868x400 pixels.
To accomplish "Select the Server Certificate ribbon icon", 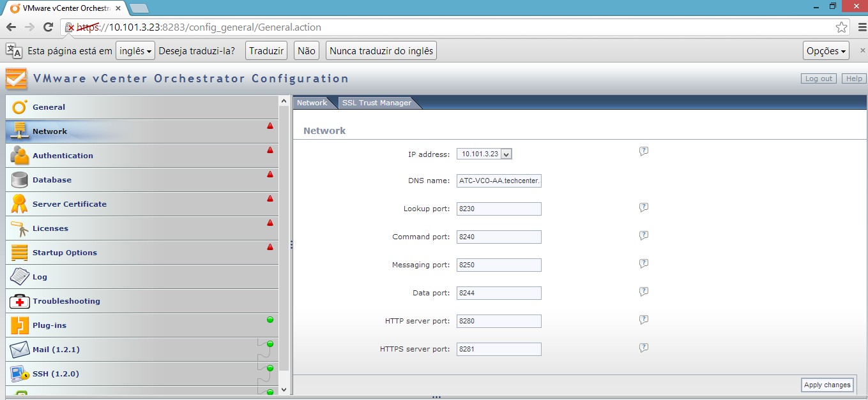I will click(20, 204).
